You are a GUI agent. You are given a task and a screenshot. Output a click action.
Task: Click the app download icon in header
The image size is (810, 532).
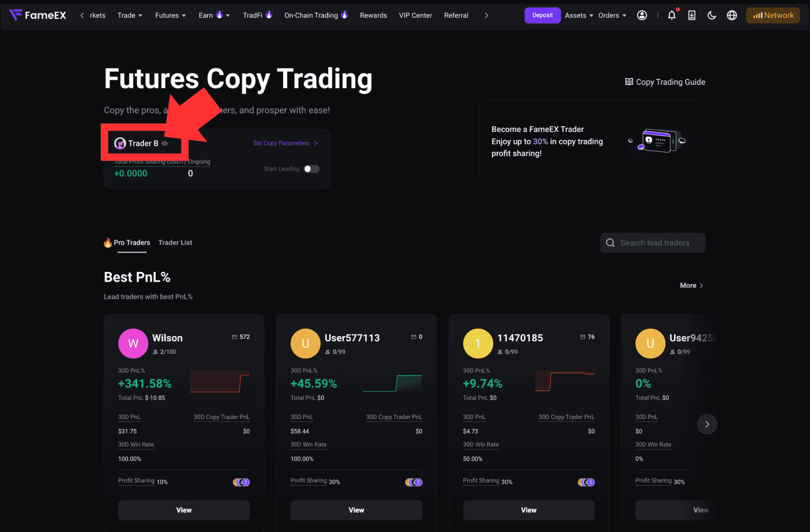[692, 15]
